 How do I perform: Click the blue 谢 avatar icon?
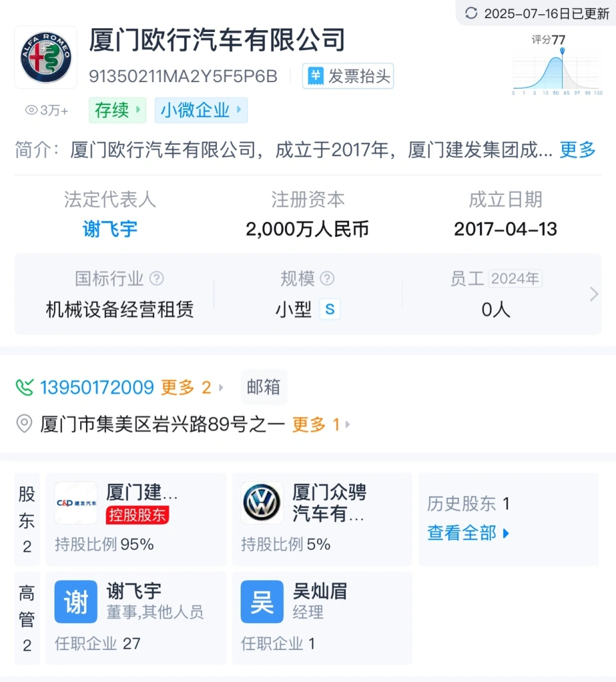76,602
